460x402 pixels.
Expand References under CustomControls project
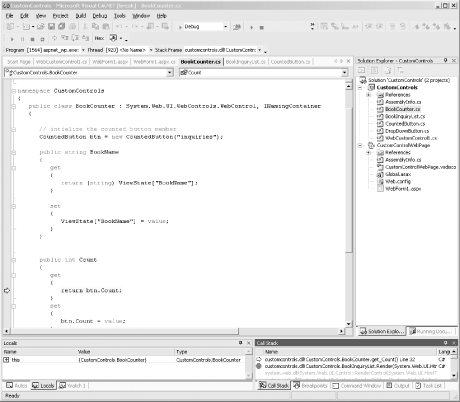[x=369, y=95]
